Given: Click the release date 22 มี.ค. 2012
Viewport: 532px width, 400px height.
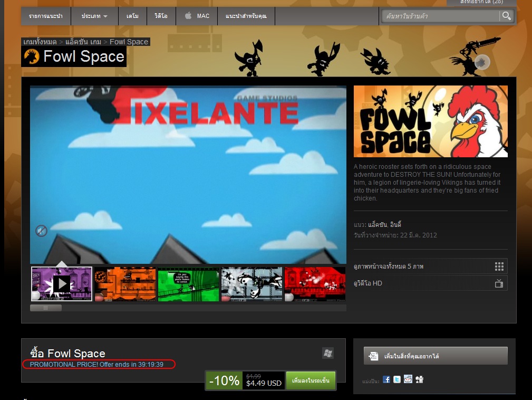Looking at the screenshot, I should [419, 235].
